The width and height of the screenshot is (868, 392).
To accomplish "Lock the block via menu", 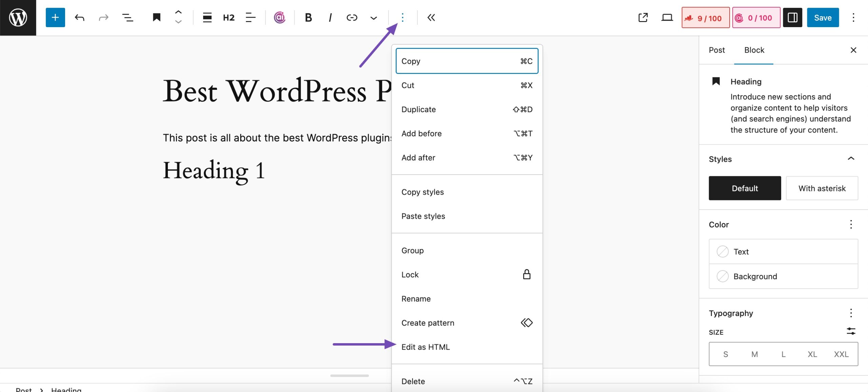I will click(467, 274).
